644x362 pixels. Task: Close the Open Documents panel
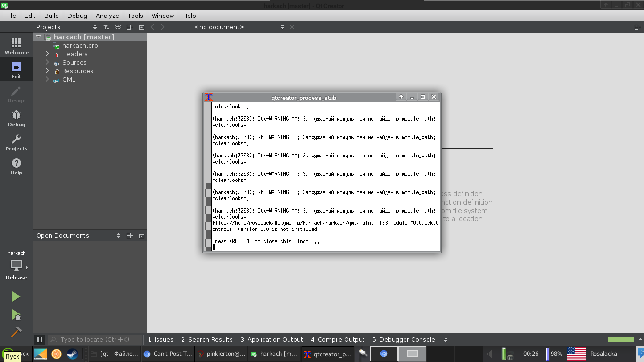(141, 236)
